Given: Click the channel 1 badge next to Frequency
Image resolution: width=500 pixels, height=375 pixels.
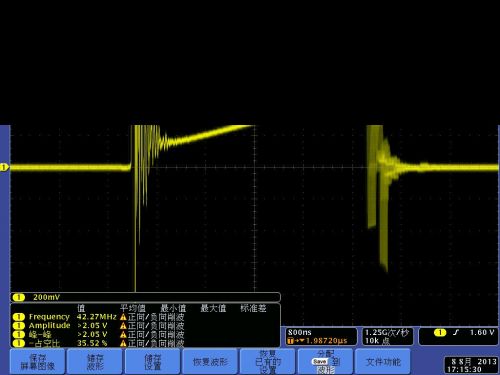Looking at the screenshot, I should [x=19, y=317].
